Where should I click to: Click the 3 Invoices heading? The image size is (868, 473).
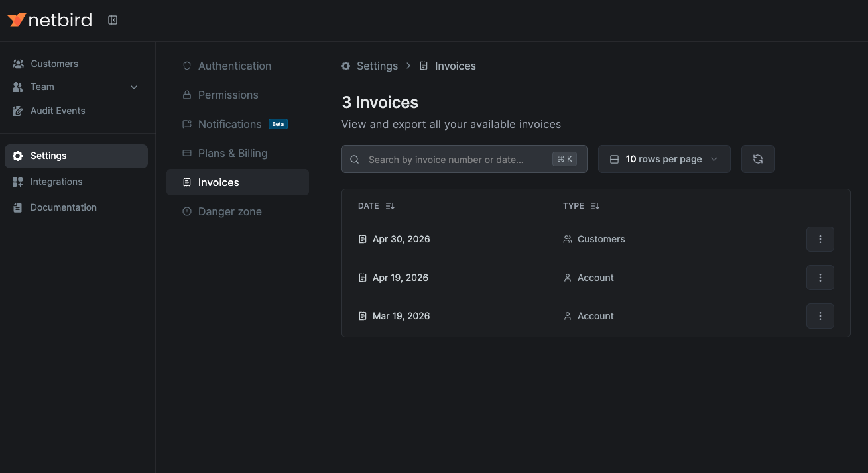(x=380, y=103)
